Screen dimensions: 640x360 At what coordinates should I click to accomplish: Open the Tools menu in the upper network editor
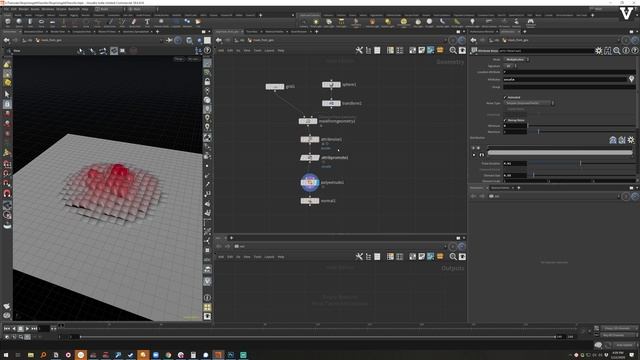[x=258, y=51]
